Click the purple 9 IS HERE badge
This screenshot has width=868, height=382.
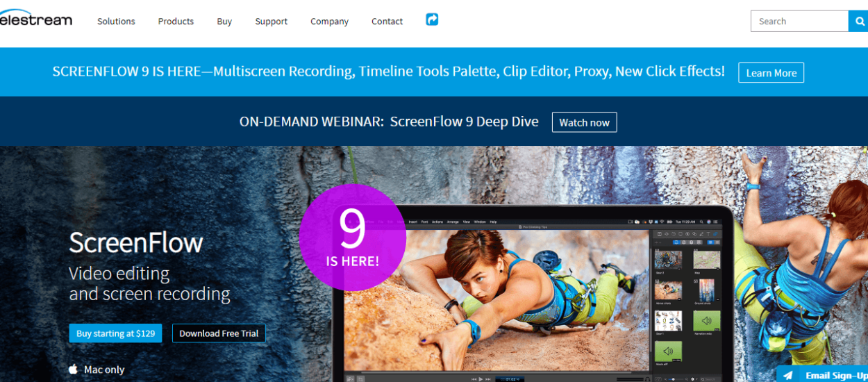pyautogui.click(x=353, y=238)
